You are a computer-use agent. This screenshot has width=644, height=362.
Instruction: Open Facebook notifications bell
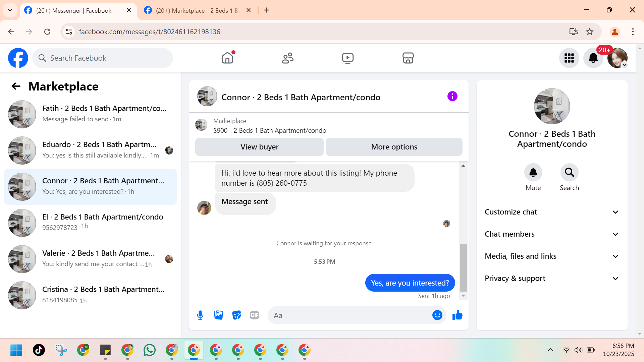coord(593,58)
